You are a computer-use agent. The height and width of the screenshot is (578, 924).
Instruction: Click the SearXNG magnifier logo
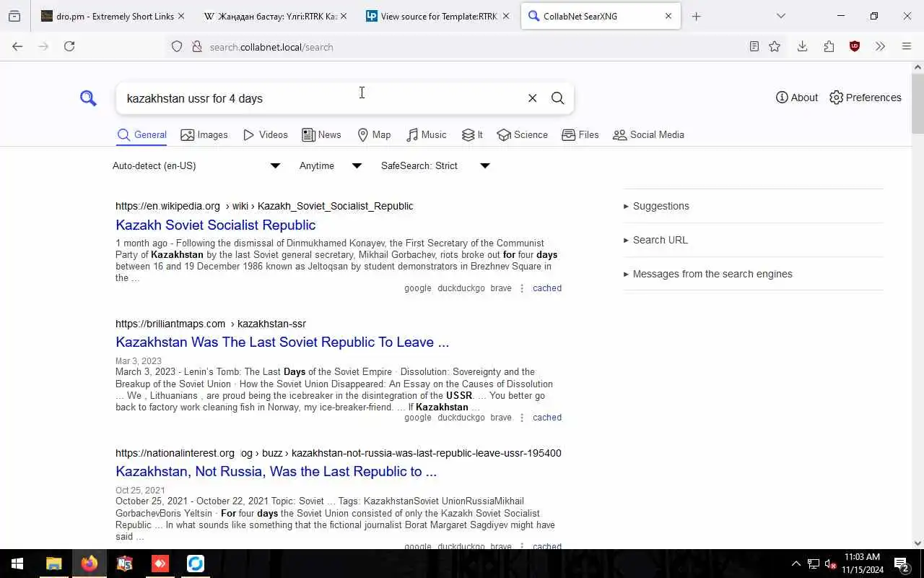(x=88, y=98)
